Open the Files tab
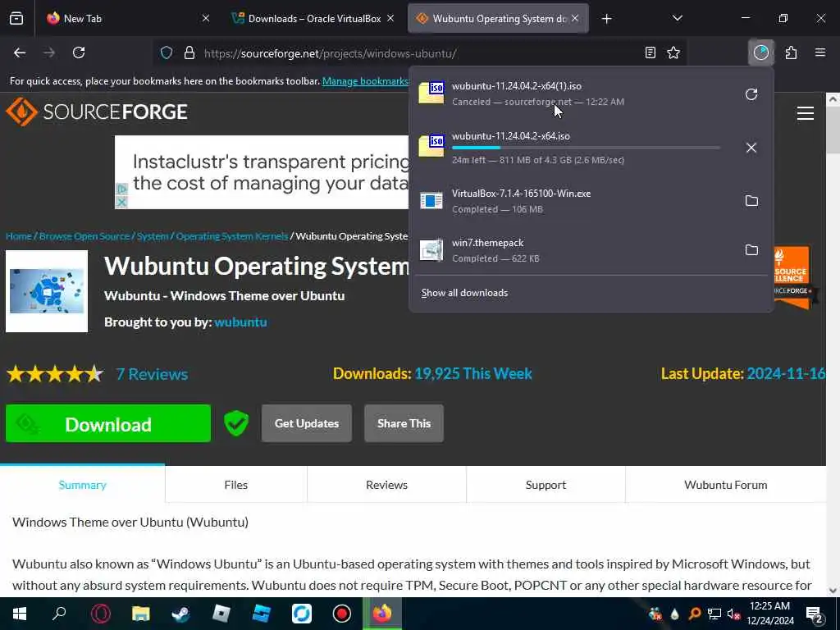This screenshot has width=840, height=630. pos(236,484)
